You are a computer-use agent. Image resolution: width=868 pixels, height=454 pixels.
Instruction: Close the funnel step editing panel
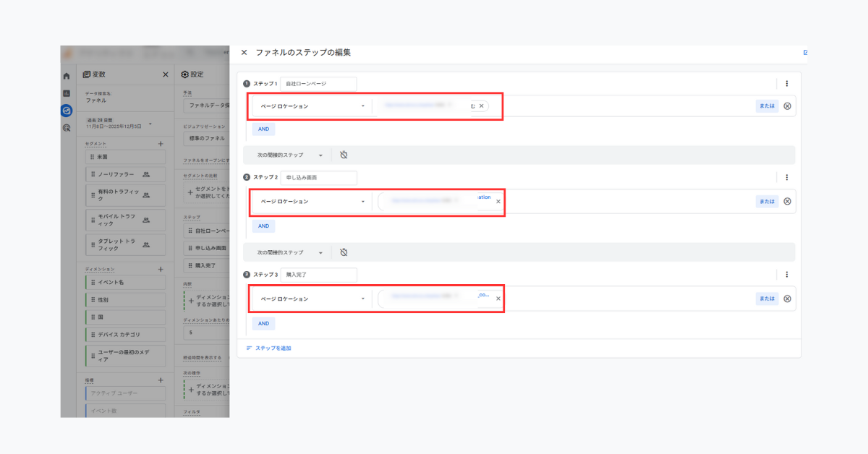pos(244,53)
